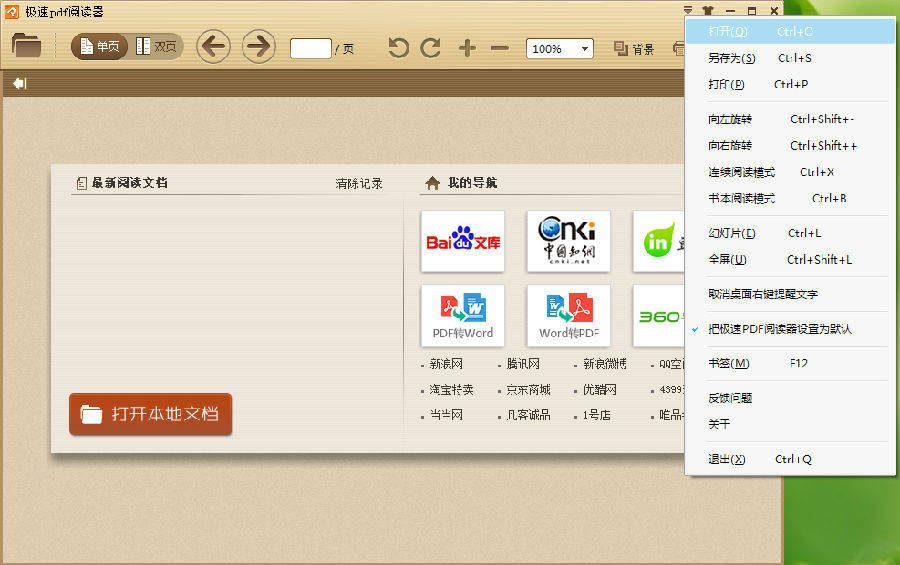900x565 pixels.
Task: Click the open folder icon in toolbar
Action: pyautogui.click(x=26, y=46)
